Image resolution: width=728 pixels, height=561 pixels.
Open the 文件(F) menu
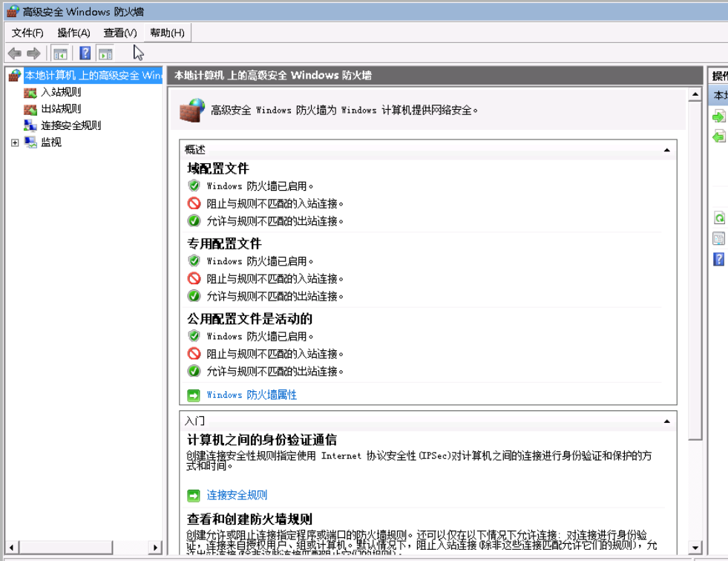pyautogui.click(x=27, y=33)
